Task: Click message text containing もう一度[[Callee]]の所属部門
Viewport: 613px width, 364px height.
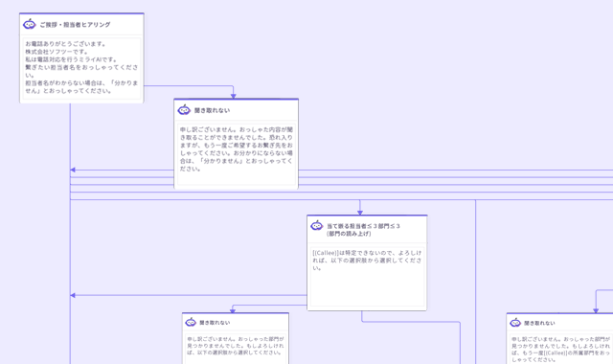Action: 561,349
